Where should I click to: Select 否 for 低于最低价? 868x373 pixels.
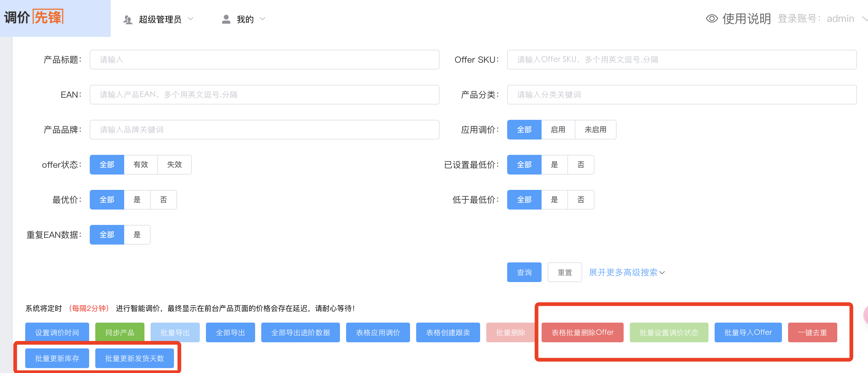pos(581,199)
